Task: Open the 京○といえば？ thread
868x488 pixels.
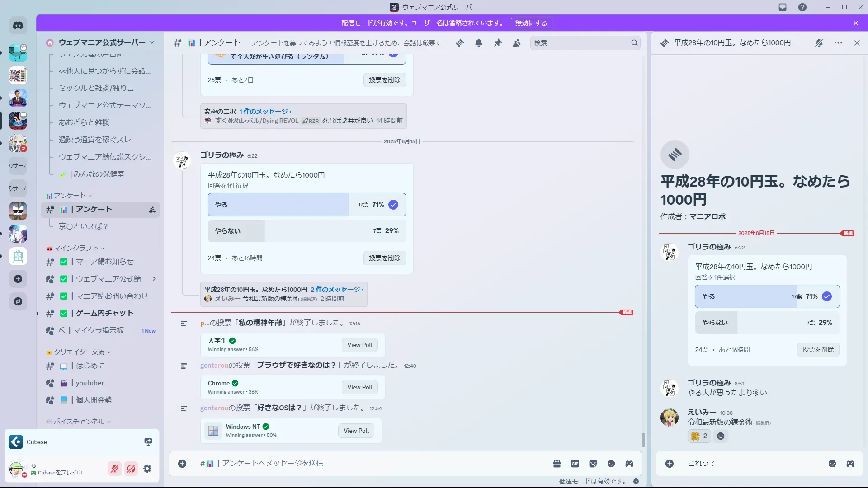Action: pos(83,226)
